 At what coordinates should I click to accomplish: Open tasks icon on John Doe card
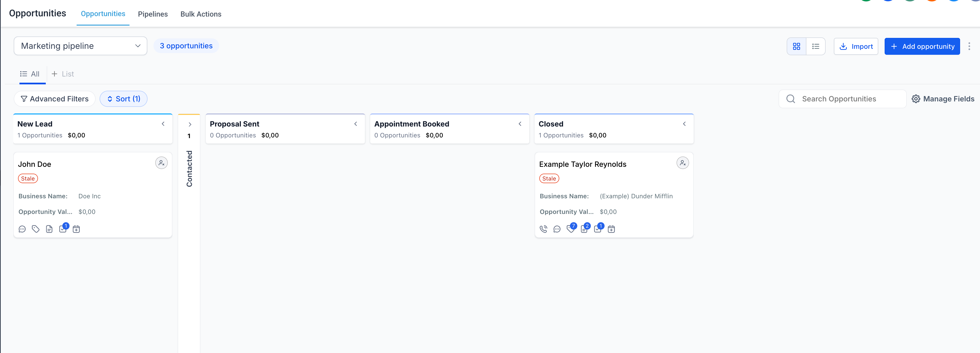tap(63, 229)
